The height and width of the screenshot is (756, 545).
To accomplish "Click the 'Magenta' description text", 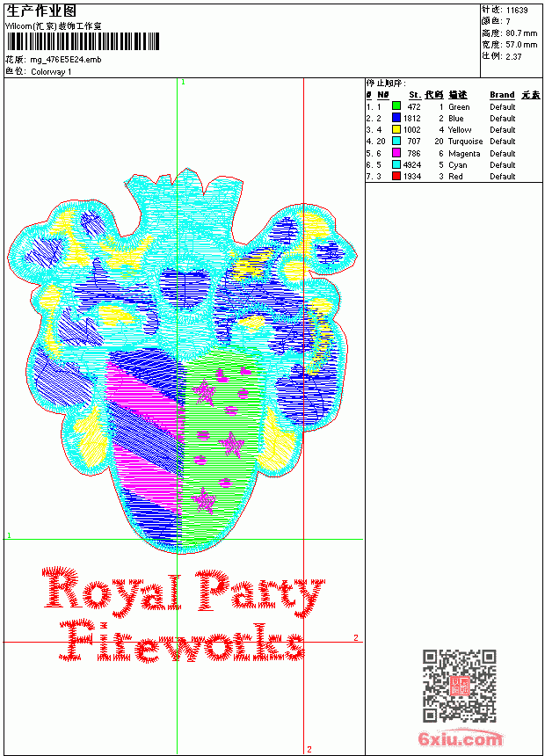I will point(464,153).
